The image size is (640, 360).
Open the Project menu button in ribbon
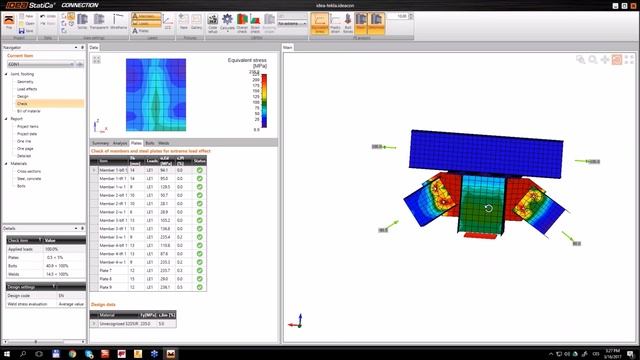tap(9, 21)
